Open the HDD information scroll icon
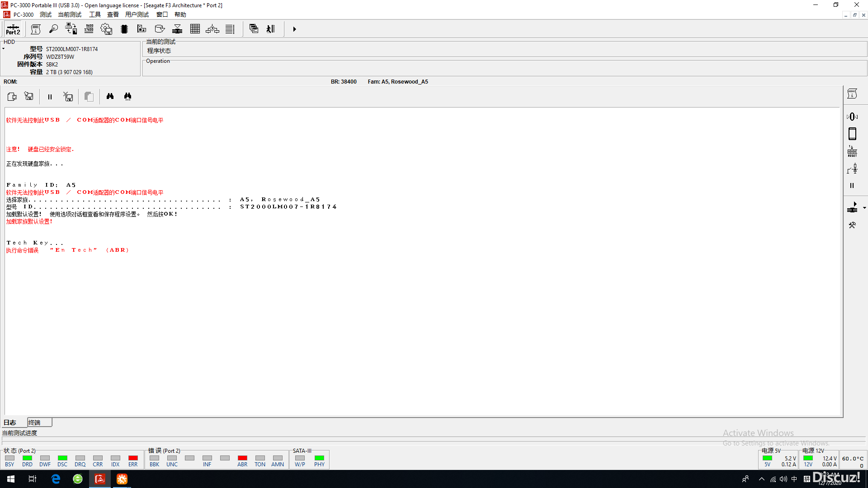The image size is (868, 488). click(36, 29)
